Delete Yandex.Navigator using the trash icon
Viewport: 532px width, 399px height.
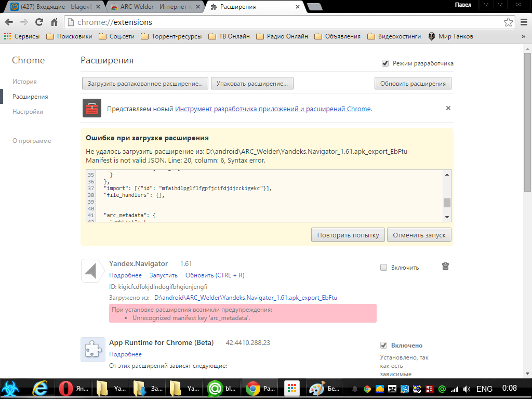pos(445,267)
